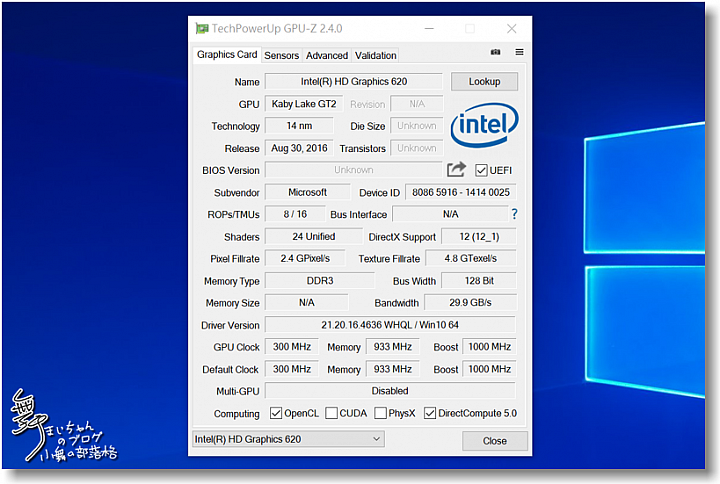Click the 14 nm Technology field
720x484 pixels.
299,126
